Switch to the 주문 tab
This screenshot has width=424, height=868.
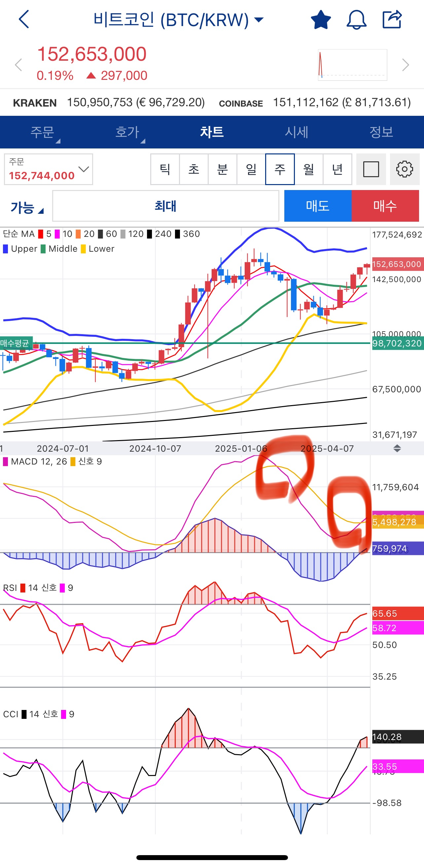click(x=43, y=132)
